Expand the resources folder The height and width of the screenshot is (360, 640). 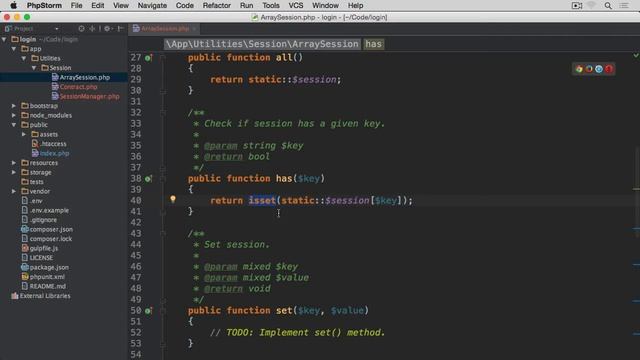pos(14,163)
